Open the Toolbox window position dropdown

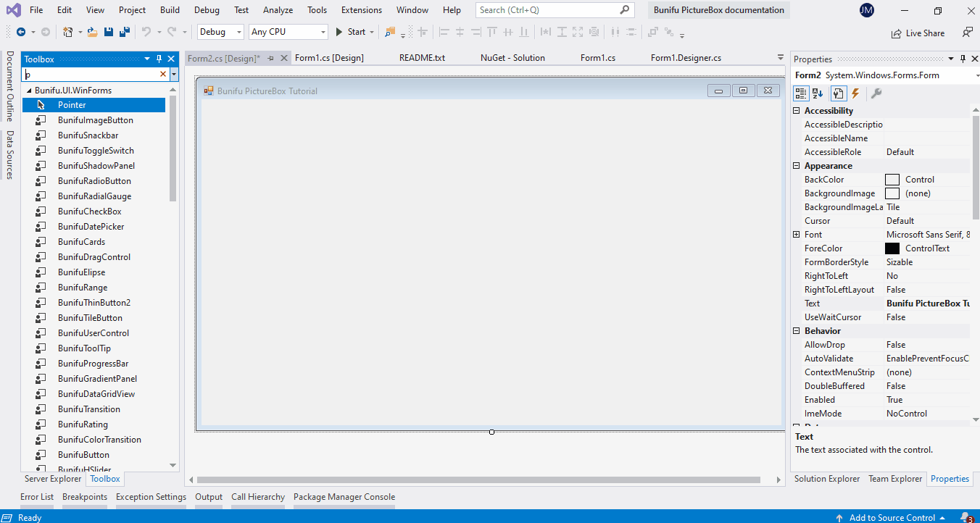(148, 59)
